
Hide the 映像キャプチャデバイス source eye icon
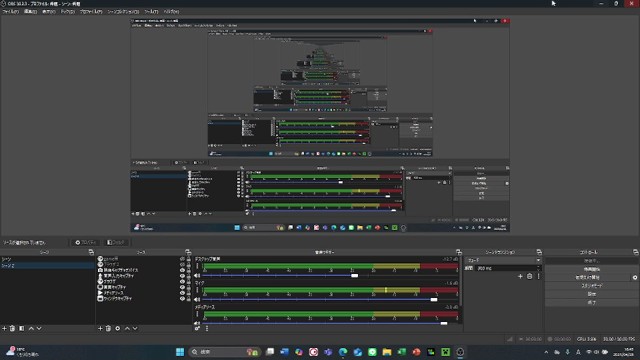pos(182,270)
